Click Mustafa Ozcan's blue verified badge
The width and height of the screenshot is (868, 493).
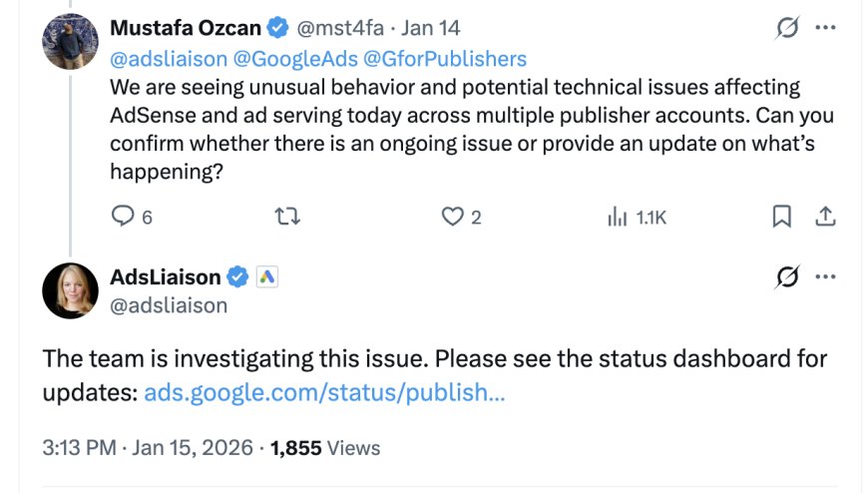278,28
